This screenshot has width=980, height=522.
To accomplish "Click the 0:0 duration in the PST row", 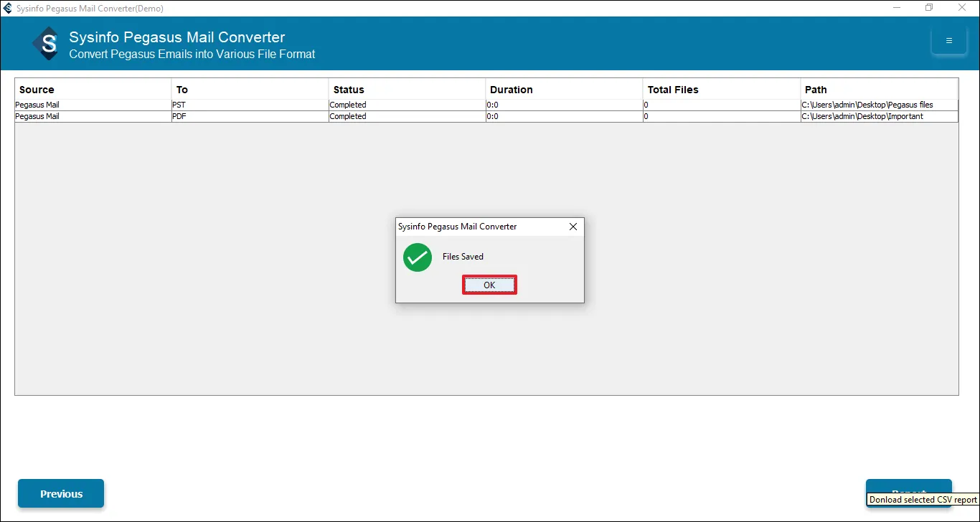I will (565, 105).
